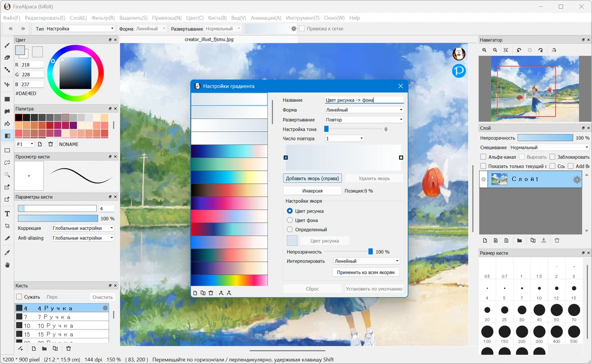Open Развертывание dropdown showing Повтор
This screenshot has width=592, height=364.
364,119
